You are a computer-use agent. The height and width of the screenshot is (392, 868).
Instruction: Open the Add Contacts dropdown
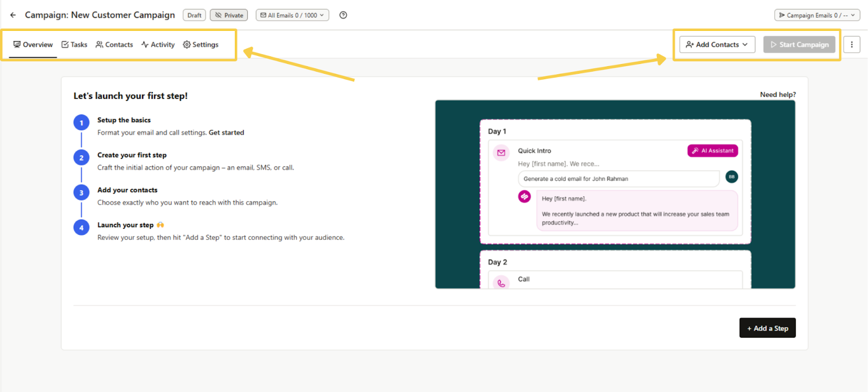(717, 44)
